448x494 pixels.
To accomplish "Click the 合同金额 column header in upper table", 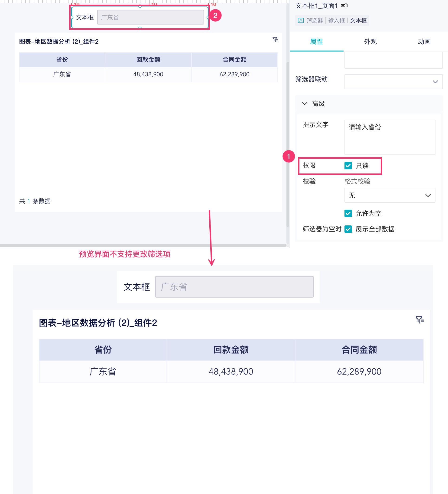I will 234,60.
